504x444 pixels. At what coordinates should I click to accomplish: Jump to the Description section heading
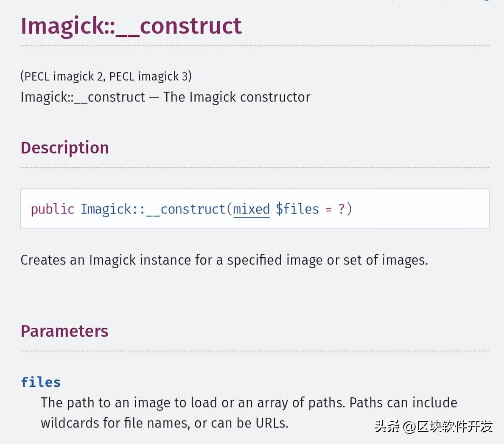[64, 148]
